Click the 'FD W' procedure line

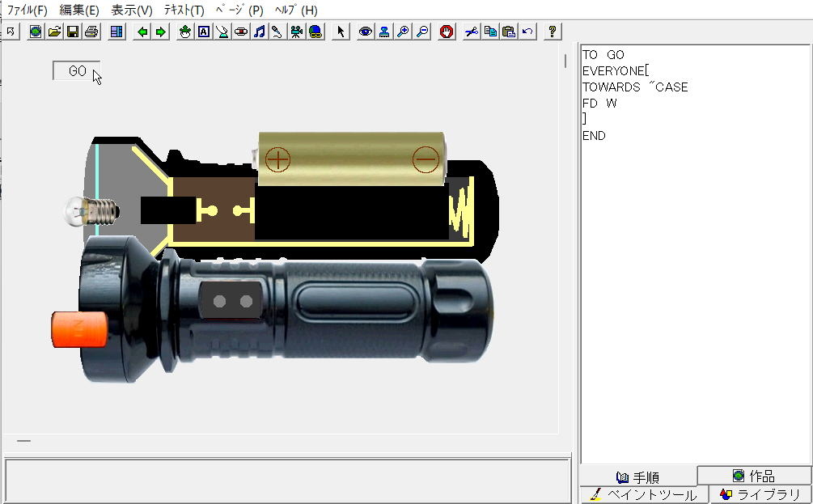click(x=599, y=104)
